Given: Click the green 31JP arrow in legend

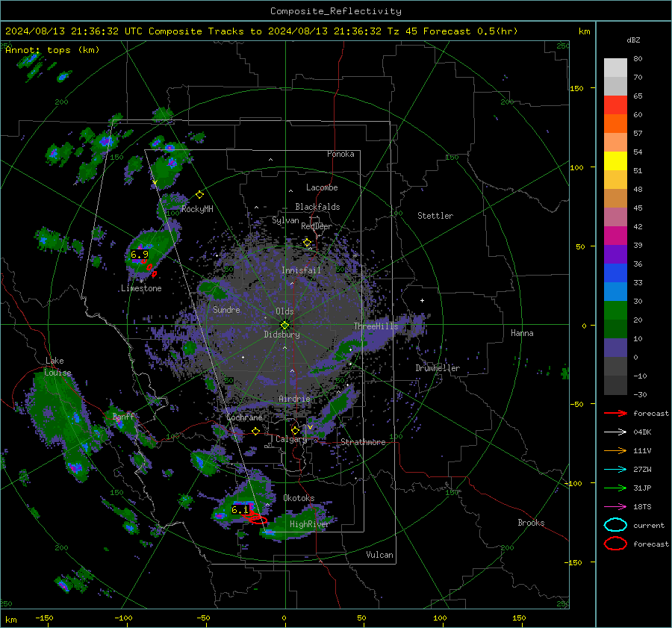Looking at the screenshot, I should (615, 488).
